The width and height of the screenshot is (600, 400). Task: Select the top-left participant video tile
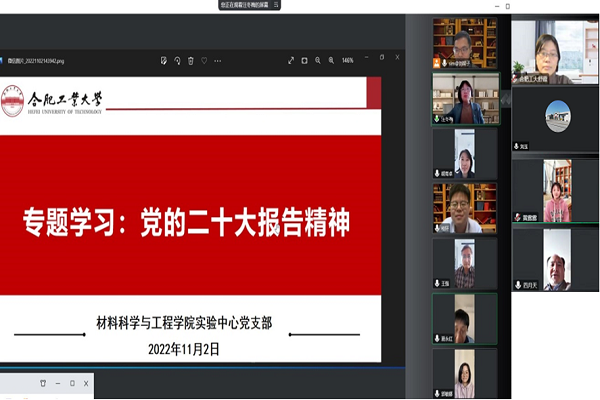coord(464,43)
